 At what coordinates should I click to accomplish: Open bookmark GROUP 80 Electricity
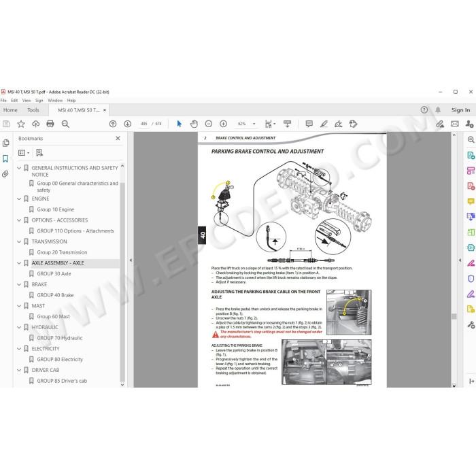[x=60, y=360]
